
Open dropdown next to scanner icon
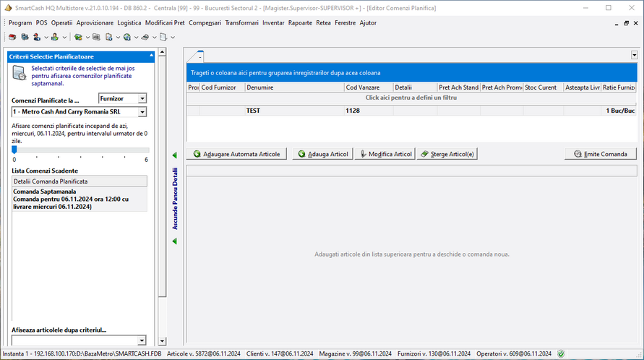click(x=155, y=38)
